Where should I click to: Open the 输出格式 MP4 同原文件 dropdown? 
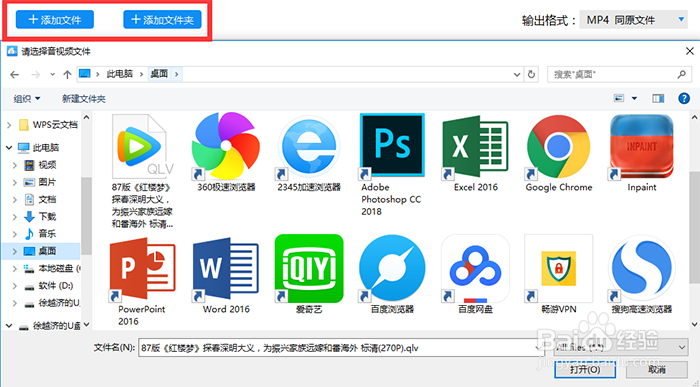tap(633, 20)
